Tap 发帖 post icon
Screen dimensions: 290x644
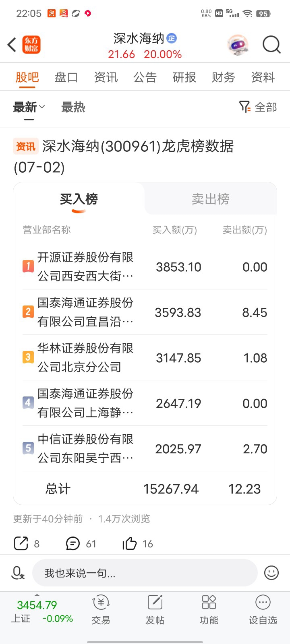155,610
